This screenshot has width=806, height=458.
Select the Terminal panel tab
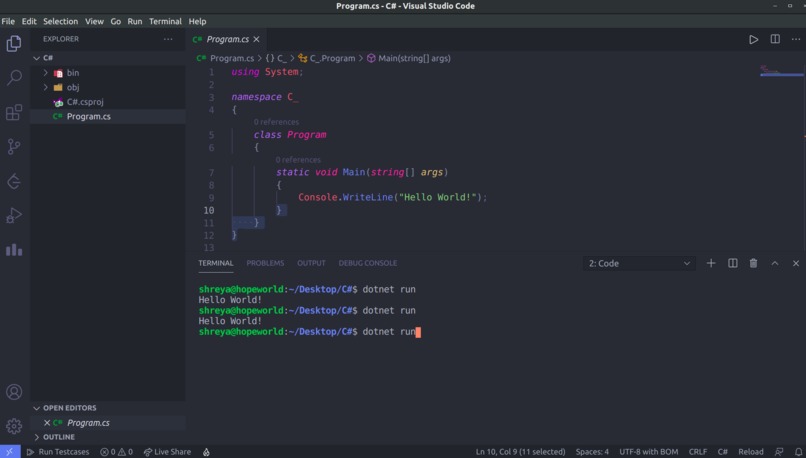click(215, 263)
